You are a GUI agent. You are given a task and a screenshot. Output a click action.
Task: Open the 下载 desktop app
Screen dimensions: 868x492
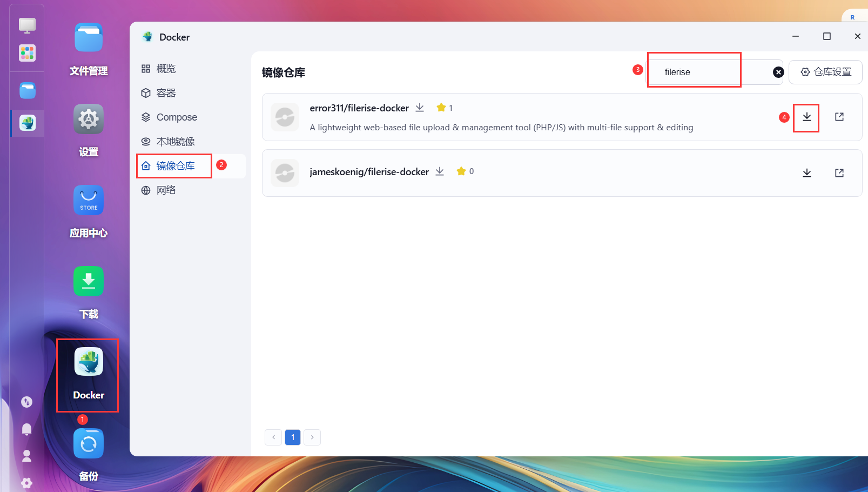[x=89, y=281]
